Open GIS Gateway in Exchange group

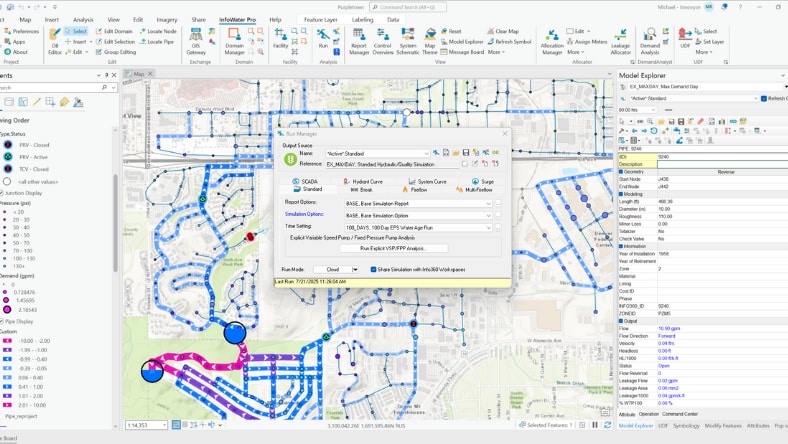(195, 41)
